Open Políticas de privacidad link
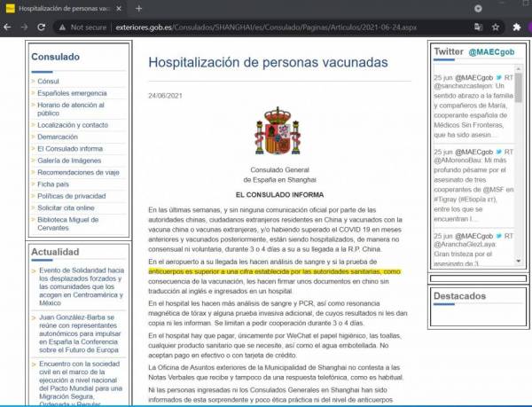The image size is (532, 407). pyautogui.click(x=72, y=196)
